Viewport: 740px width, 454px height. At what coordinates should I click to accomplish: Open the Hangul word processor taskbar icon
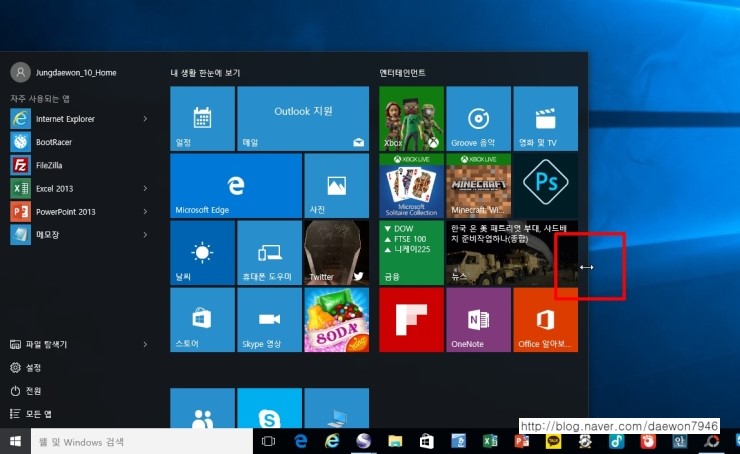click(458, 441)
